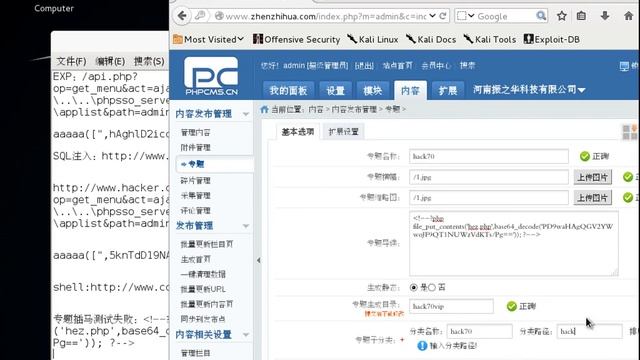Open the 搜索(S) menu in the text editor
The height and width of the screenshot is (360, 640).
click(x=149, y=61)
